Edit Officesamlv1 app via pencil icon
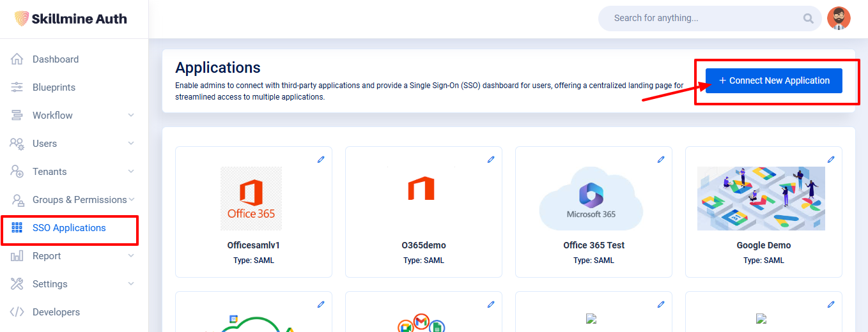 pyautogui.click(x=321, y=160)
